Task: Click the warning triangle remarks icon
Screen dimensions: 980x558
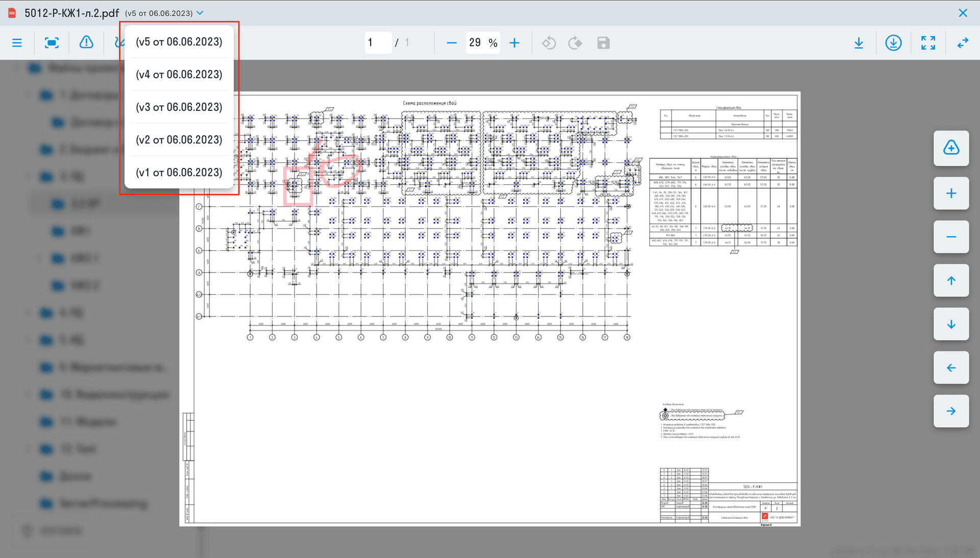Action: coord(86,42)
